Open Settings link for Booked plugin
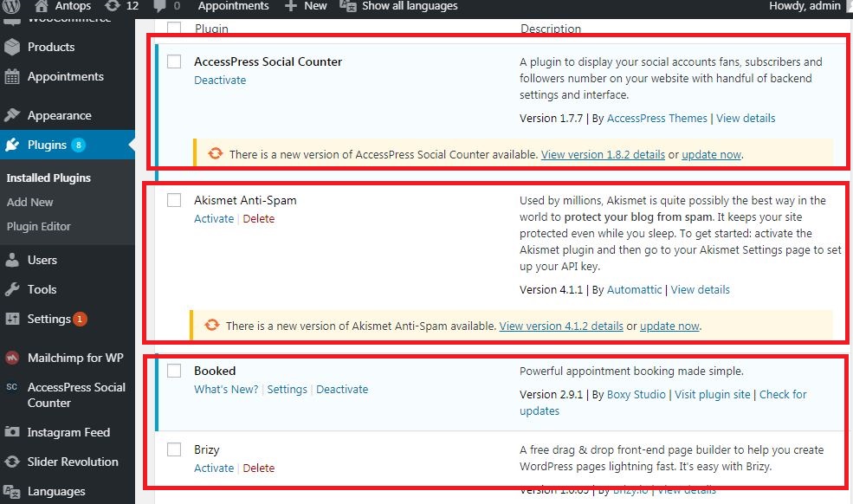Screen dimensions: 853x504 pos(287,389)
